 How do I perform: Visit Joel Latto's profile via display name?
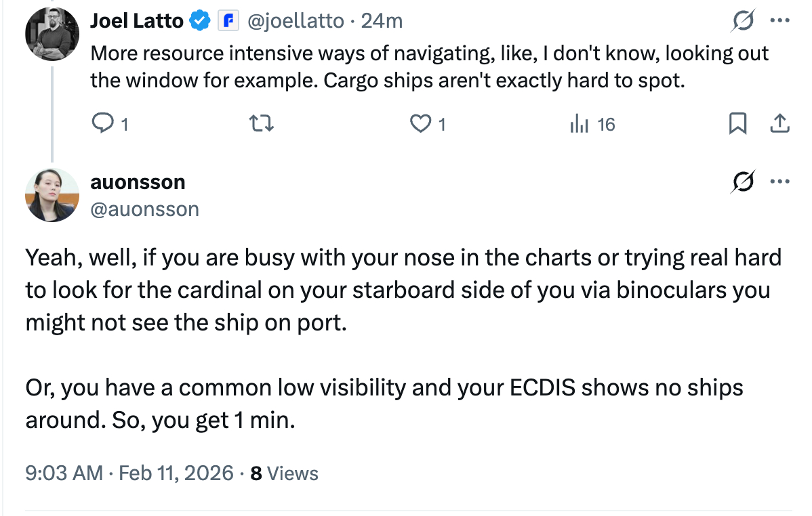pos(136,22)
